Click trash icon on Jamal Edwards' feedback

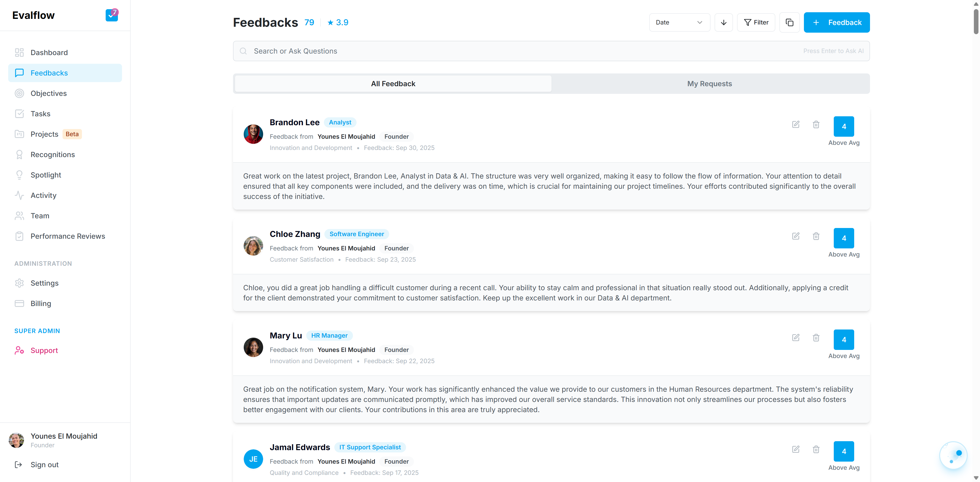(x=816, y=449)
